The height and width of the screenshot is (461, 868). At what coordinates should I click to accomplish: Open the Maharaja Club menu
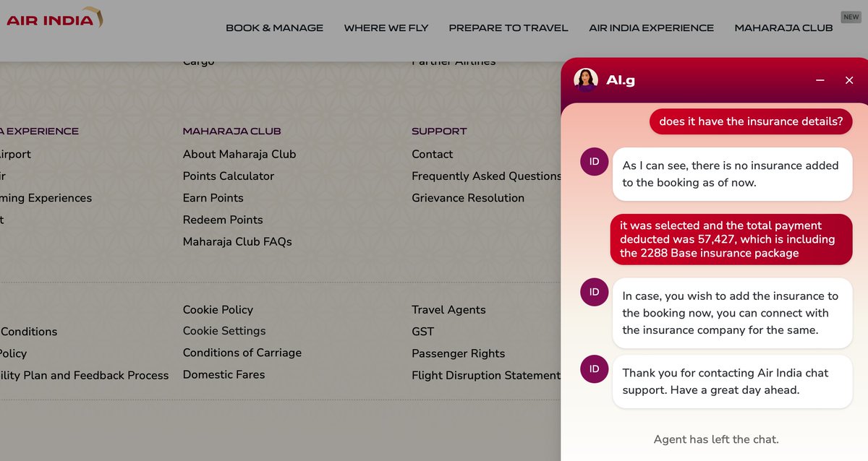coord(784,28)
